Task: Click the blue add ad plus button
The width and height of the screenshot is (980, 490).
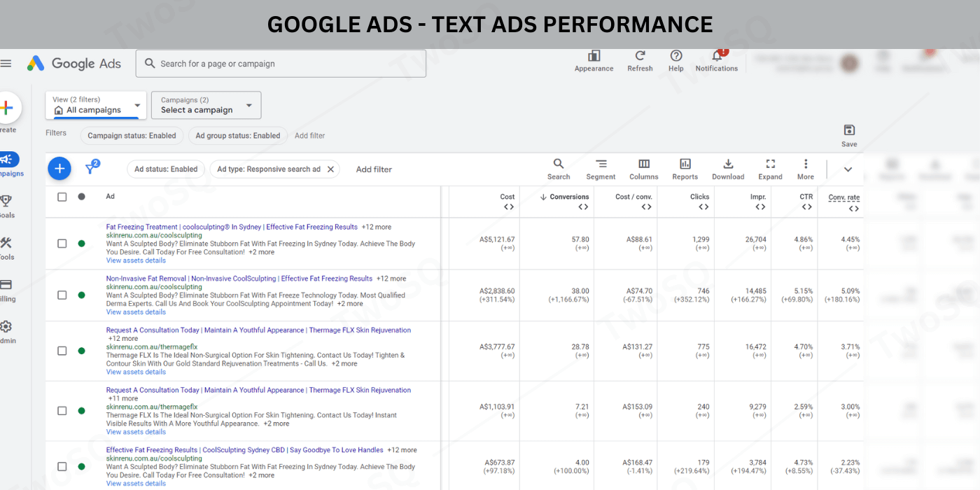Action: [59, 169]
